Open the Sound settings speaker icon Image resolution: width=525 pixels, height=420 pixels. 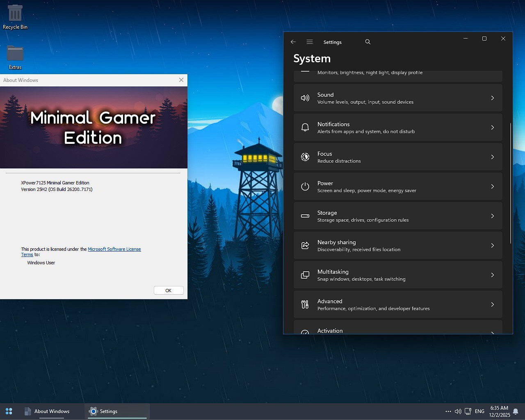coord(305,98)
